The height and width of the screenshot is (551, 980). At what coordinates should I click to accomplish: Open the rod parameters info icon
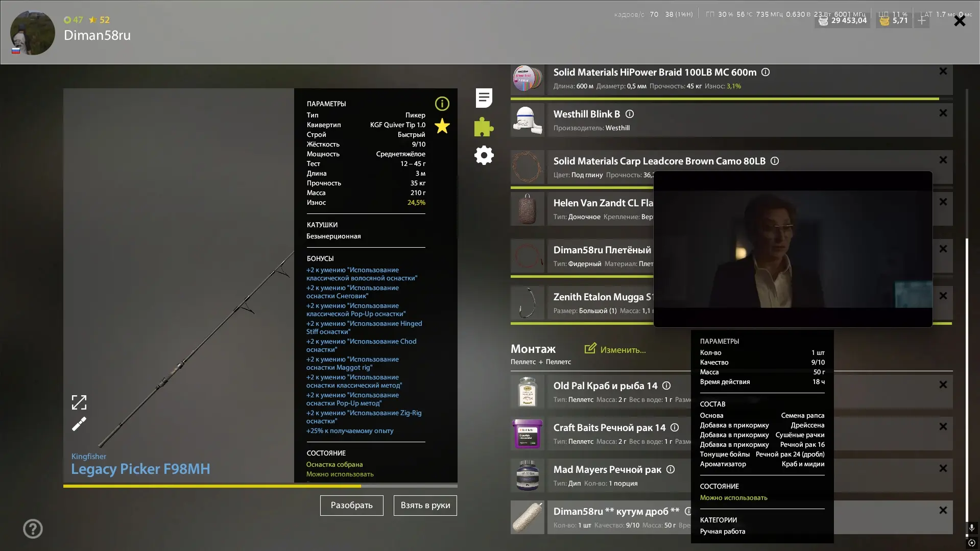tap(442, 104)
